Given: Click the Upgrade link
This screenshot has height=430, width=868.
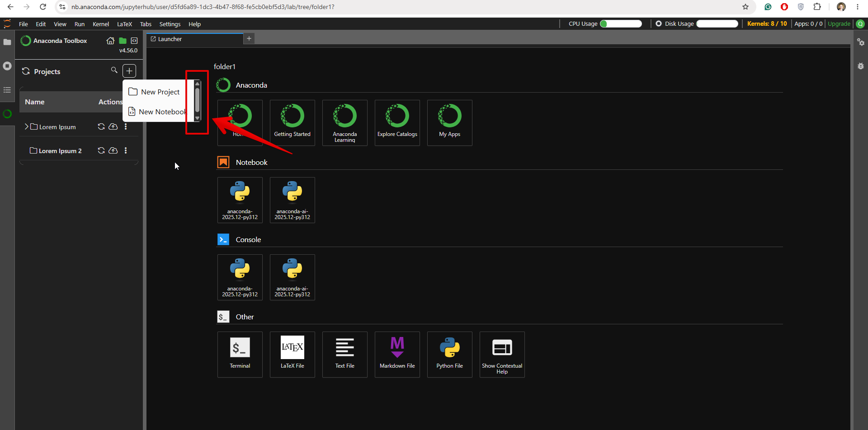Looking at the screenshot, I should (x=839, y=23).
